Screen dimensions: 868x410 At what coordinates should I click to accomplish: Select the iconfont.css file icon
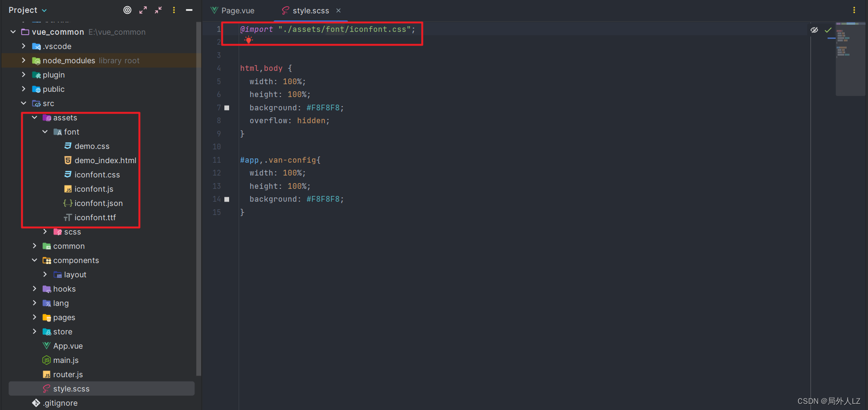tap(68, 175)
